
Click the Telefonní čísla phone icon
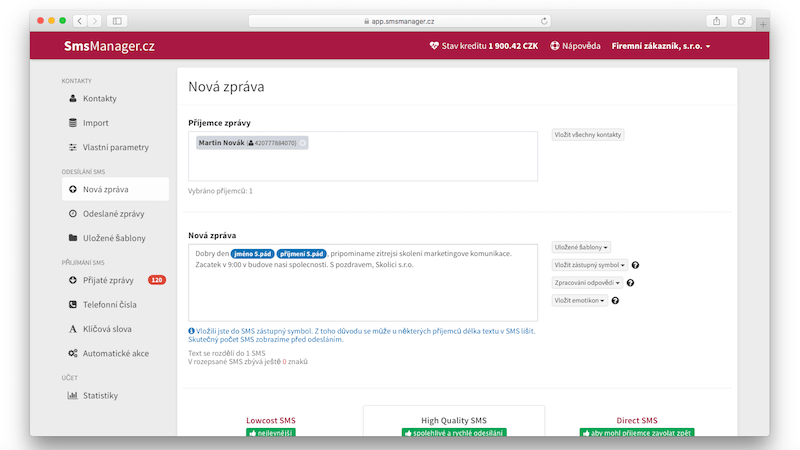(x=72, y=304)
